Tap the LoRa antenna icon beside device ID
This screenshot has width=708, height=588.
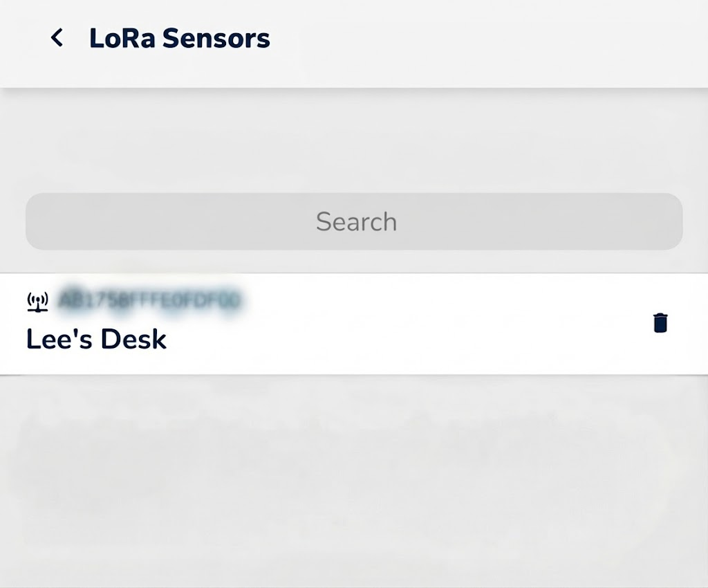tap(38, 302)
